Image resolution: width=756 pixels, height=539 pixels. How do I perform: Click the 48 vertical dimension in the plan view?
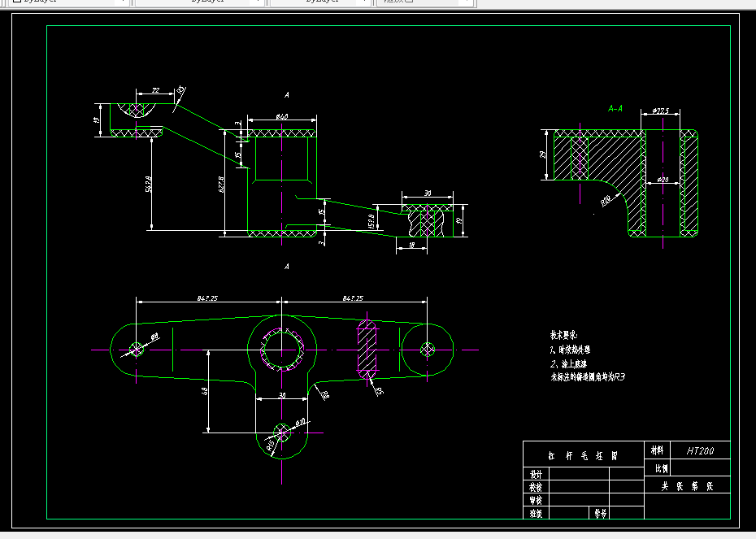point(204,392)
